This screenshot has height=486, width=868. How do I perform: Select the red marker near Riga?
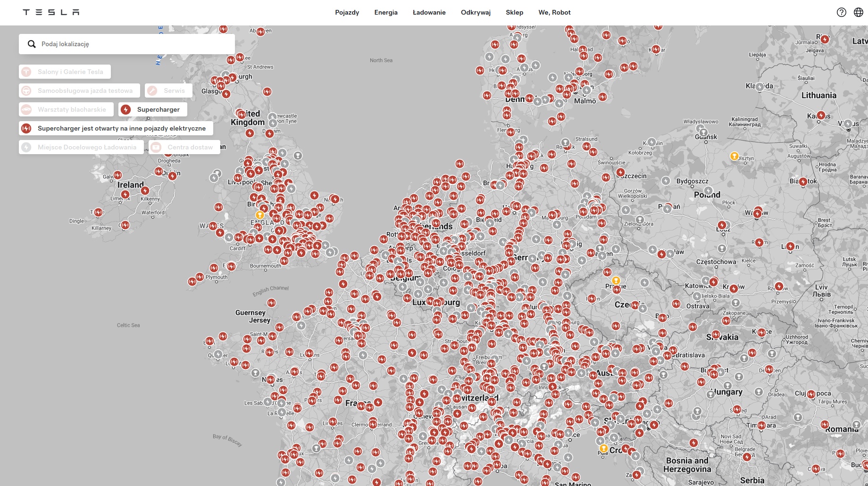(x=825, y=40)
